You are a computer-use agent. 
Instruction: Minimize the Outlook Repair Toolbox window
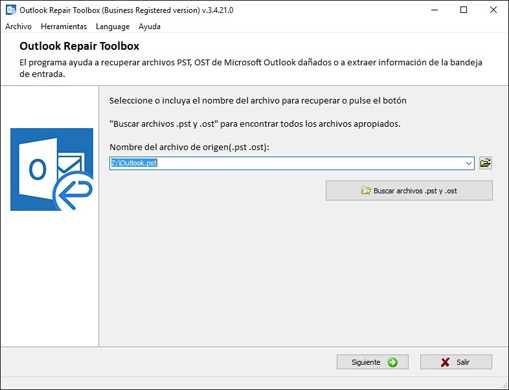[x=434, y=10]
